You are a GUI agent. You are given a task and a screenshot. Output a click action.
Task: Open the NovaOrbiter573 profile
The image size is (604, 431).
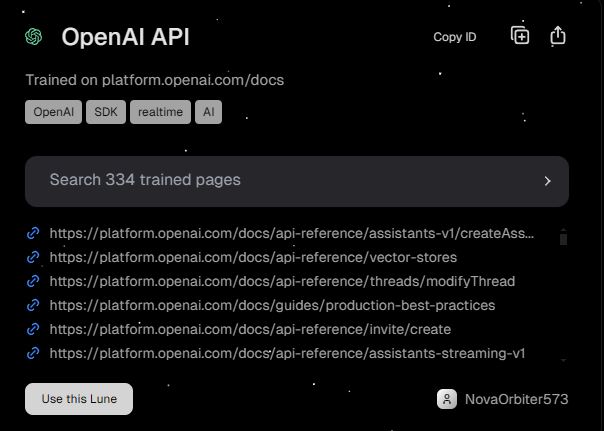point(515,399)
